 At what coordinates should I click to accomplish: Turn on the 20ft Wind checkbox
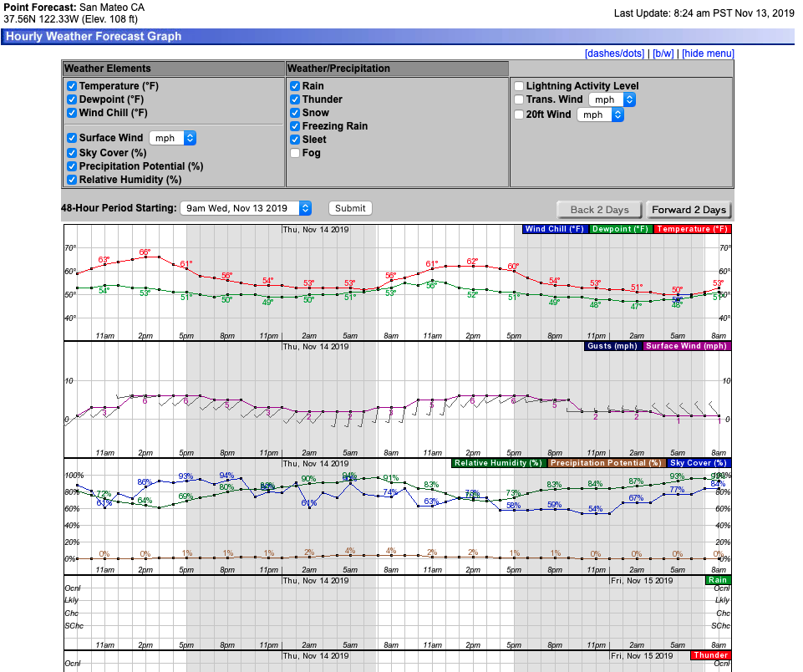(x=519, y=115)
